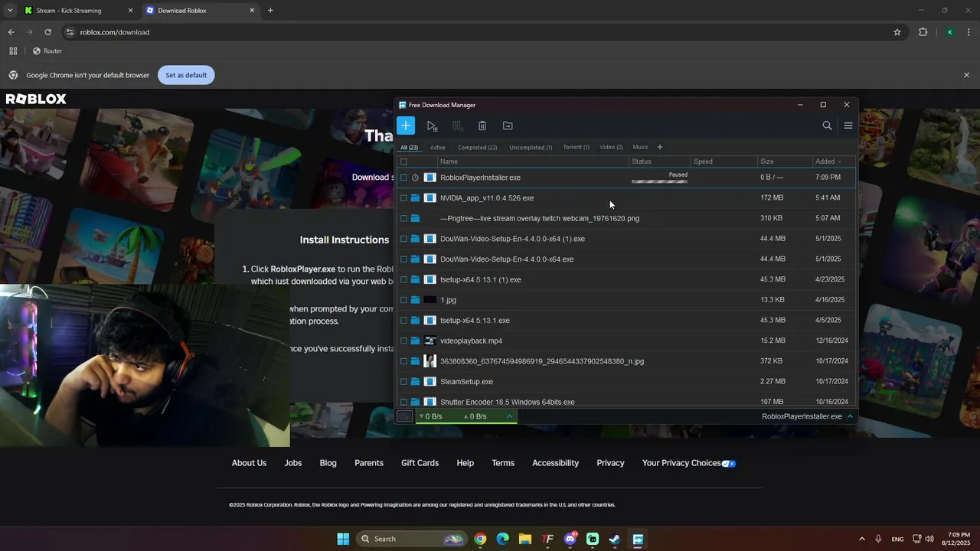Open Chrome profile avatar K
Screen dimensions: 980x551
click(x=950, y=32)
